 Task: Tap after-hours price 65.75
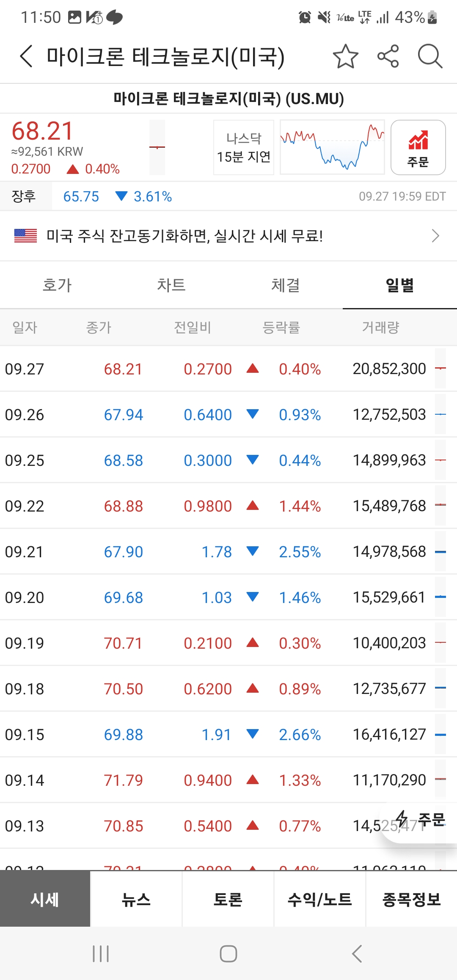(81, 197)
